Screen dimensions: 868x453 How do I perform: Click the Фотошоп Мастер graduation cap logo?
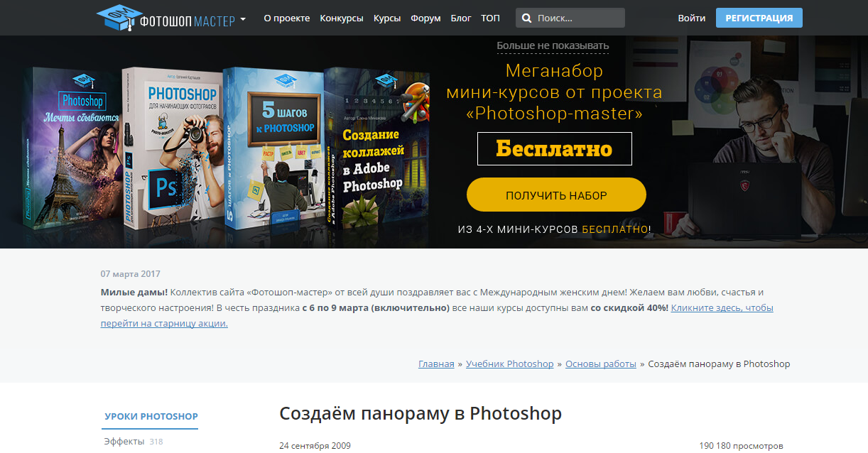pyautogui.click(x=166, y=18)
